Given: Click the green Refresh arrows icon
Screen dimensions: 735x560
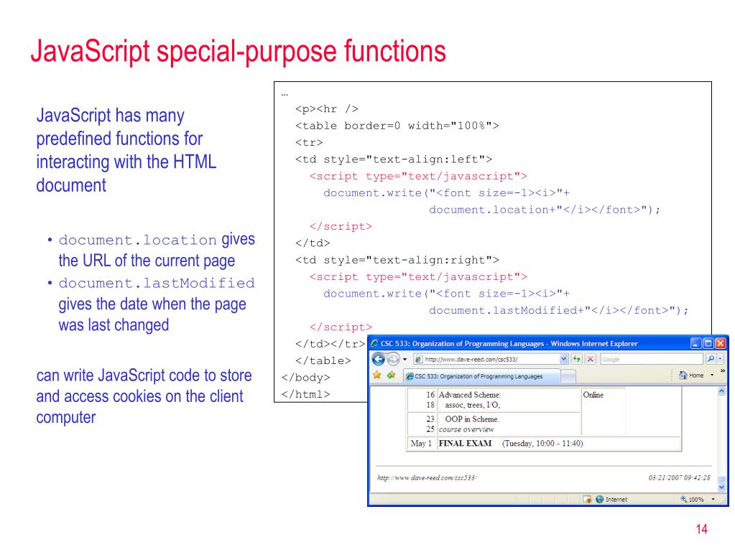Looking at the screenshot, I should (576, 359).
